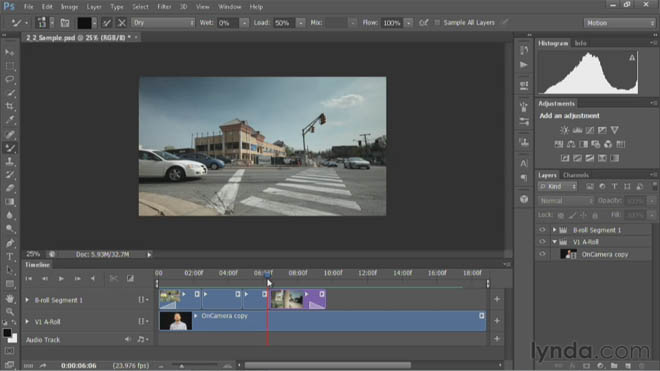Enable Sample All Layers checkbox
This screenshot has width=660, height=371.
(x=437, y=23)
